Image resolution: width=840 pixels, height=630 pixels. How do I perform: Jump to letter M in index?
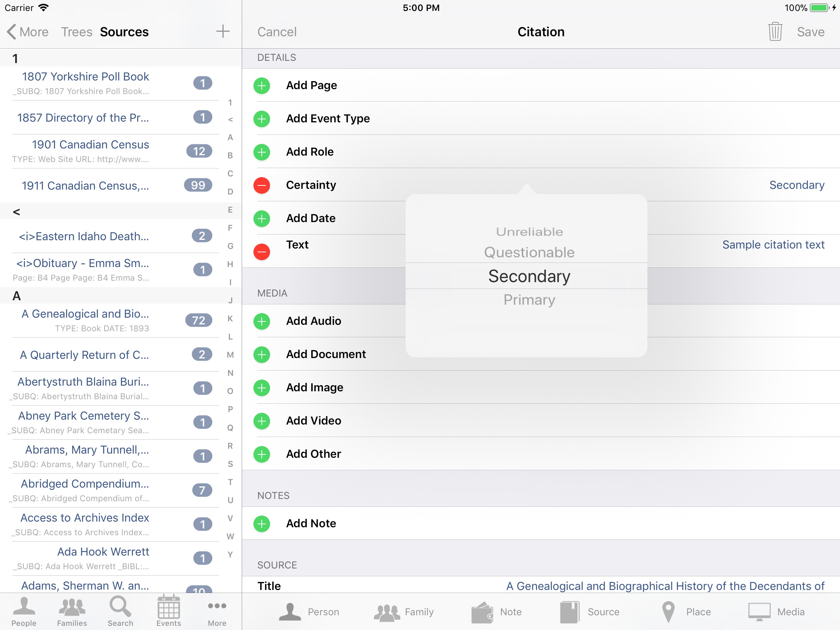[x=230, y=355]
